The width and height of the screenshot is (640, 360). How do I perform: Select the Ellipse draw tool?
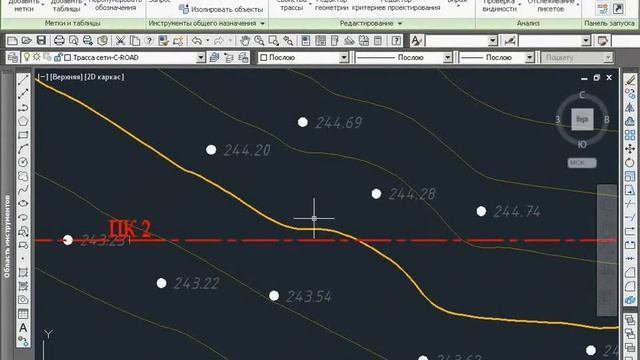tap(23, 203)
